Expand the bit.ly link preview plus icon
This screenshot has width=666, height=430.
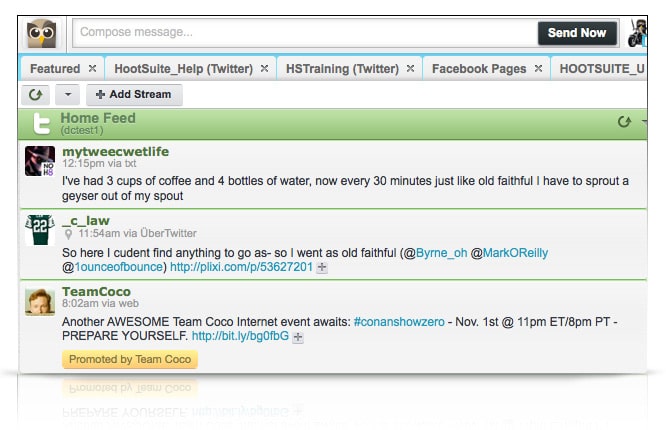tap(298, 337)
